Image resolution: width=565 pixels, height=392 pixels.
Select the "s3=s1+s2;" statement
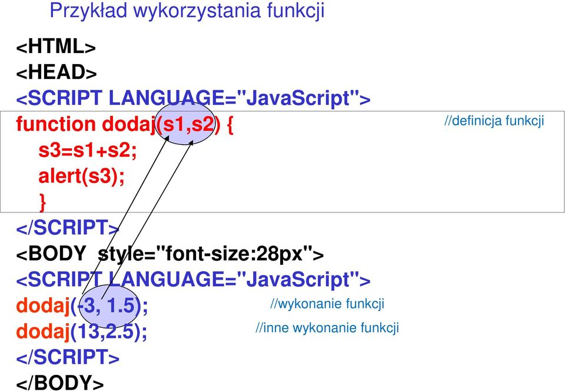[x=88, y=150]
